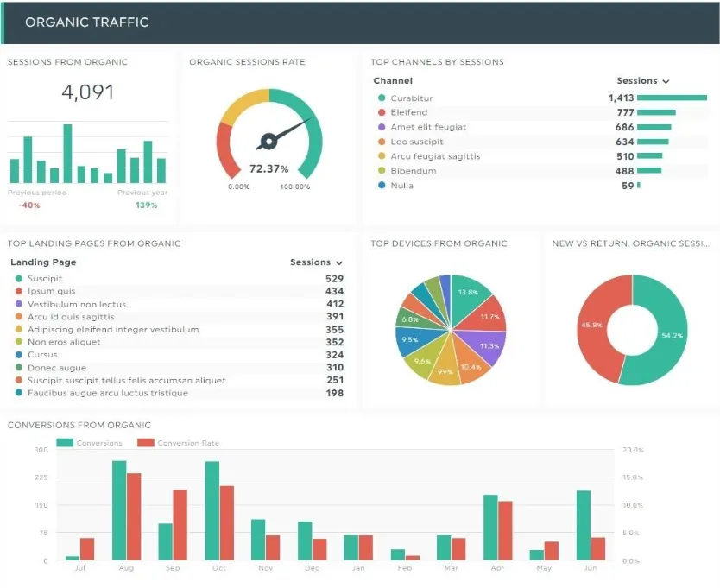Screen dimensions: 720x588
Task: Click the orange dot beside Leo suscipit
Action: point(382,142)
